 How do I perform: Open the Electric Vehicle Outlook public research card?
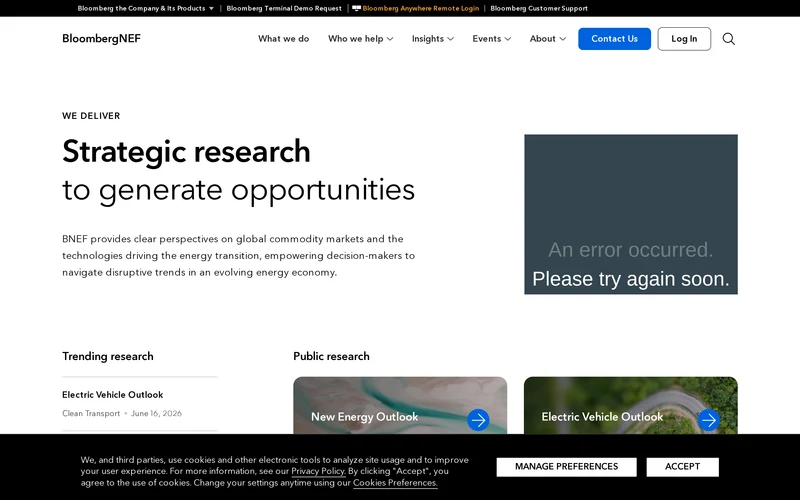point(631,406)
